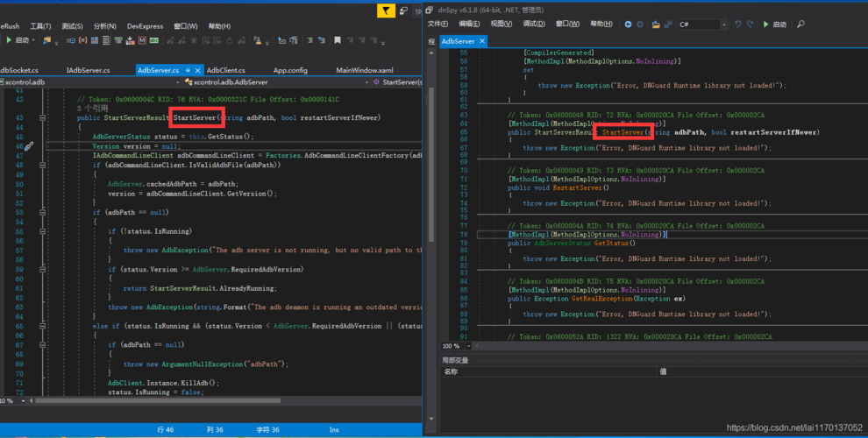Open the 编辑(E) menu in dnSpy
868x438 pixels.
click(469, 24)
